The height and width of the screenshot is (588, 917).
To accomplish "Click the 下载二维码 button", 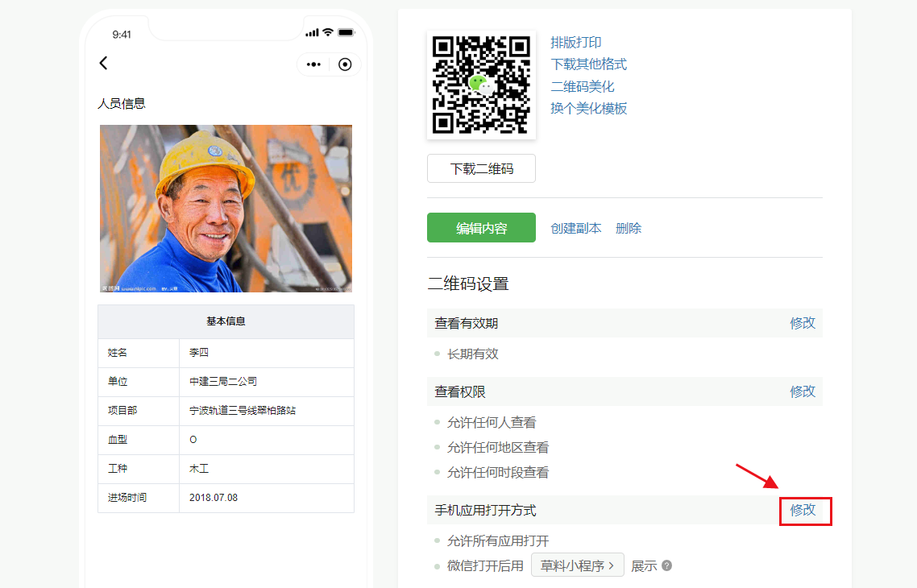I will [x=481, y=168].
